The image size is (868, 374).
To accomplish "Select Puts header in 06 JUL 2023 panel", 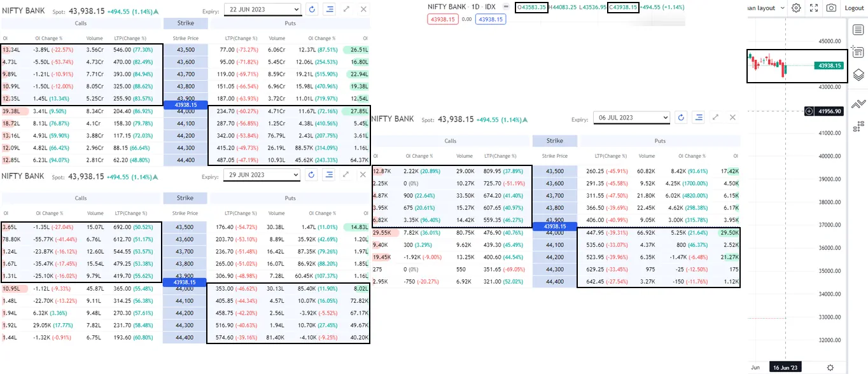I will coord(659,141).
